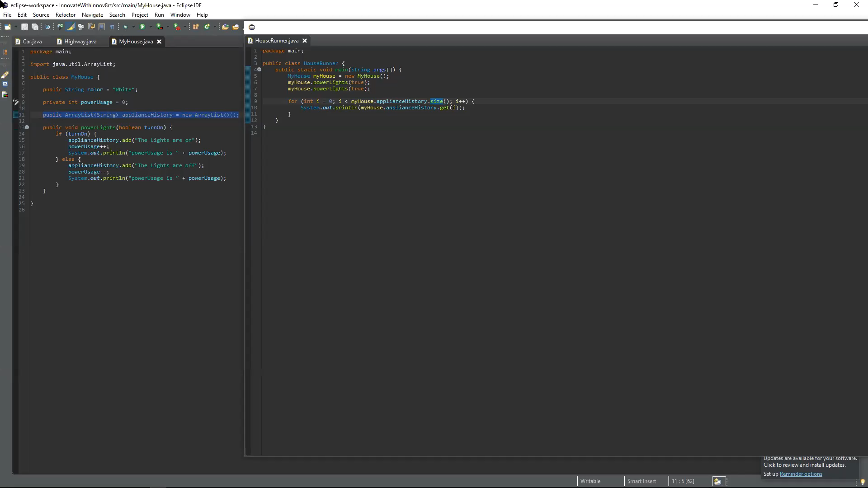Click the Save All toolbar icon
Screen dimensions: 868x488
pos(35,27)
